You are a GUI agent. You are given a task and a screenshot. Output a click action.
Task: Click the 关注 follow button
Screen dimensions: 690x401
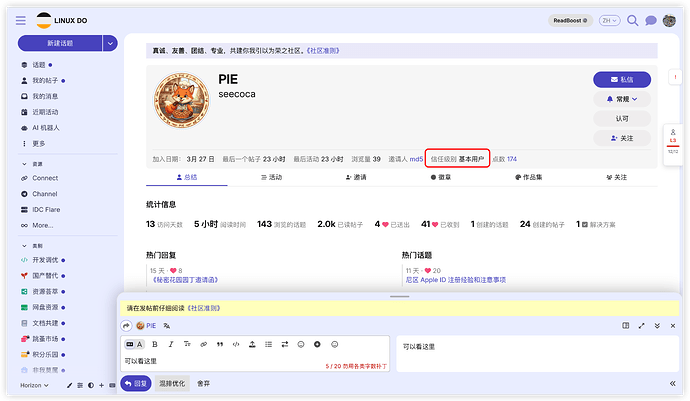[622, 138]
